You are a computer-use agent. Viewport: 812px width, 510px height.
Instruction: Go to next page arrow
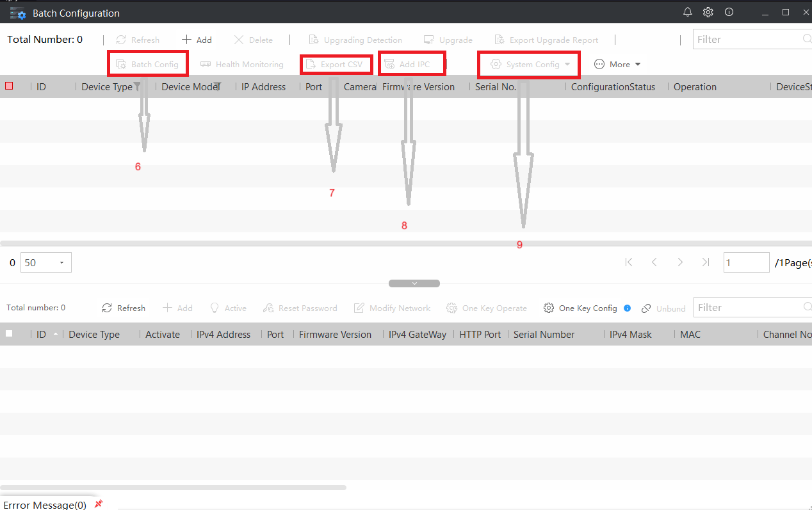coord(680,262)
